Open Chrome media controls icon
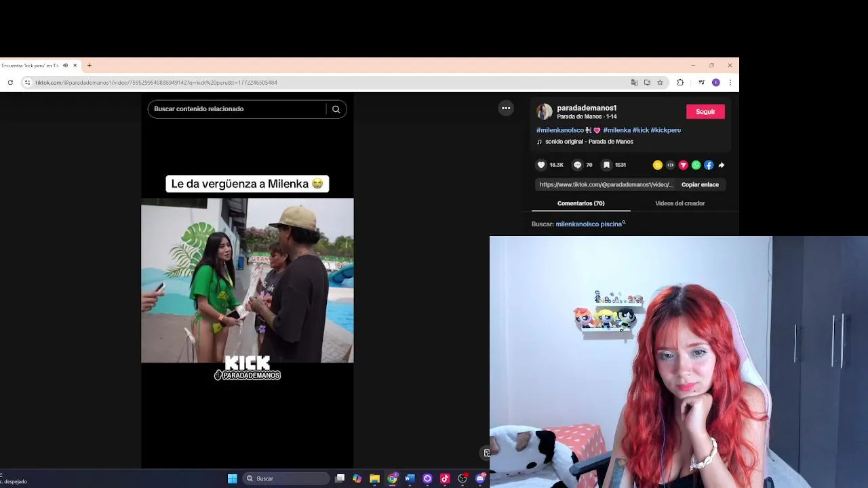 coord(701,83)
